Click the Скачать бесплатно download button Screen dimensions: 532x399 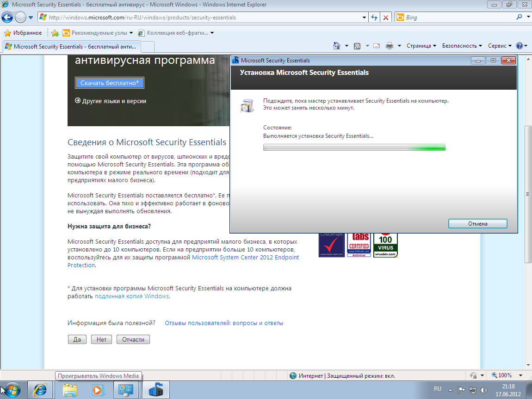click(110, 83)
